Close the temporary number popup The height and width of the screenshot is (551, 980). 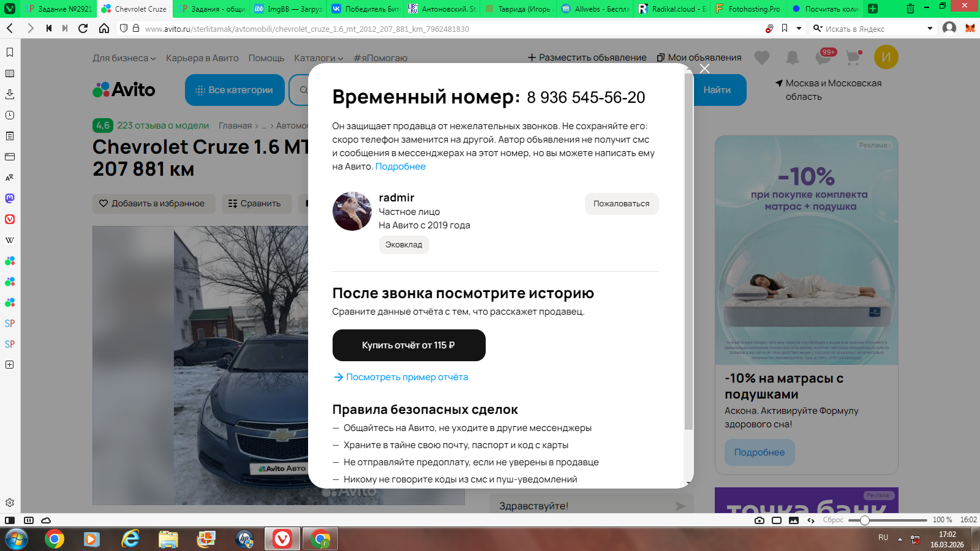tap(705, 69)
